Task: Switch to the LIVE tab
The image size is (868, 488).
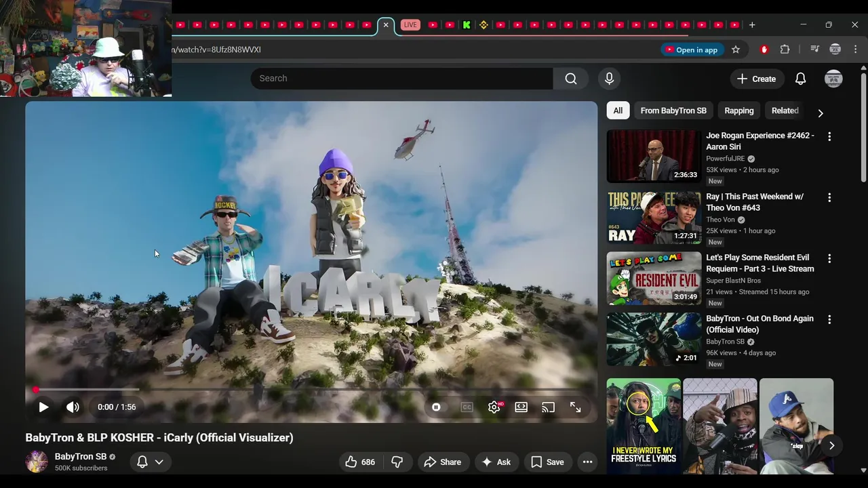Action: click(x=410, y=25)
